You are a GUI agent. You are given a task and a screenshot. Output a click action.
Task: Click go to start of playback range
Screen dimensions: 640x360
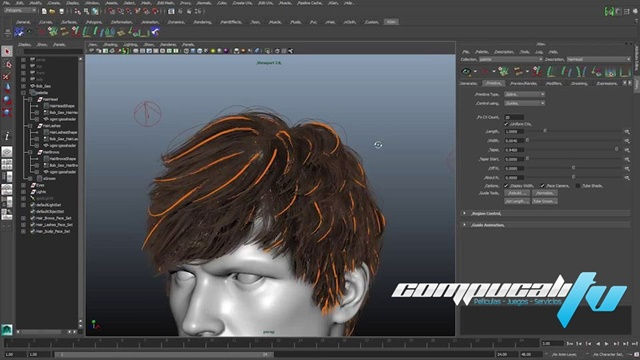click(x=569, y=344)
